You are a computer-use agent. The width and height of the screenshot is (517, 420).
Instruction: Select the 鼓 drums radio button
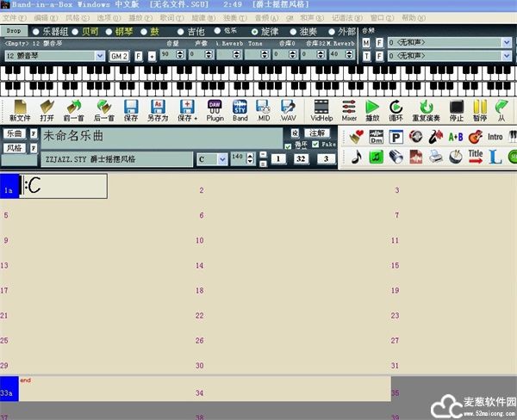144,32
